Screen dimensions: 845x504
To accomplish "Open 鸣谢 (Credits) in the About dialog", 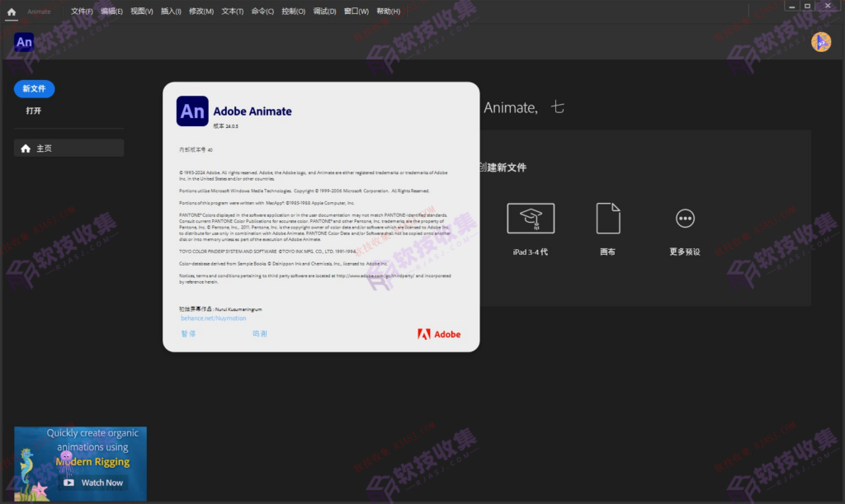I will coord(258,333).
